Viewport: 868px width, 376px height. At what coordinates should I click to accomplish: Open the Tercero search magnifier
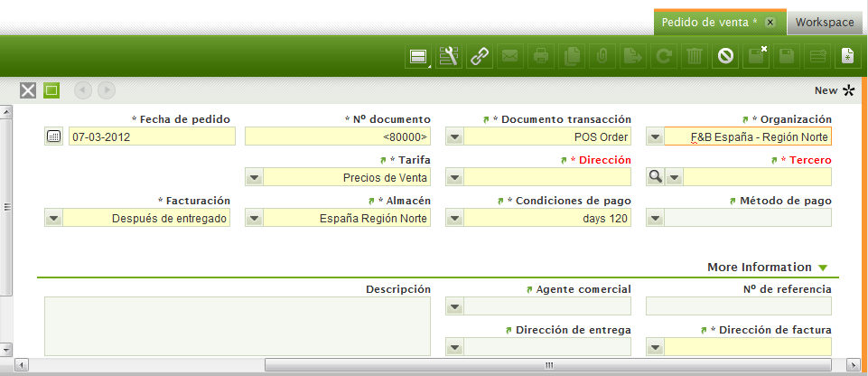coord(655,176)
